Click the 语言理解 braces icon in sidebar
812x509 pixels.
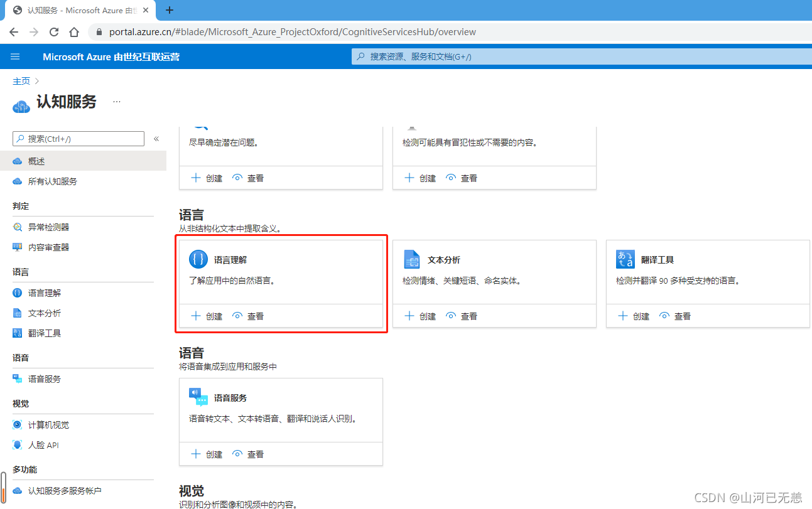point(18,293)
